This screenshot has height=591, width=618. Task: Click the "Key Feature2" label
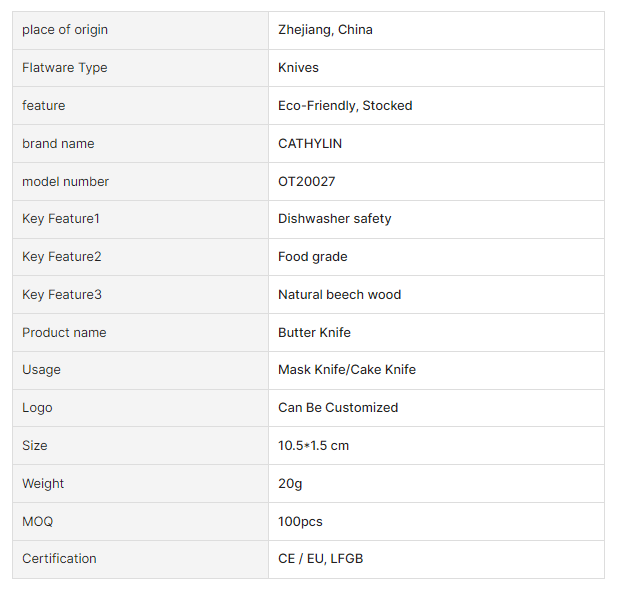pyautogui.click(x=62, y=257)
